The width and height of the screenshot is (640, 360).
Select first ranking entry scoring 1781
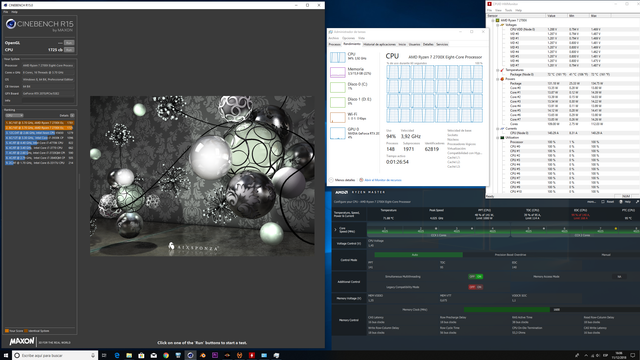click(x=40, y=122)
